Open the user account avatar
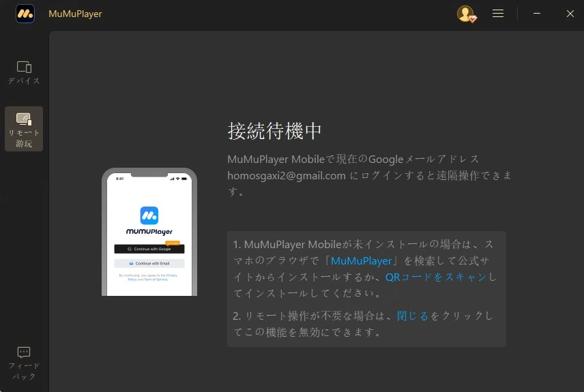Screen dimensions: 584x392 (466, 14)
